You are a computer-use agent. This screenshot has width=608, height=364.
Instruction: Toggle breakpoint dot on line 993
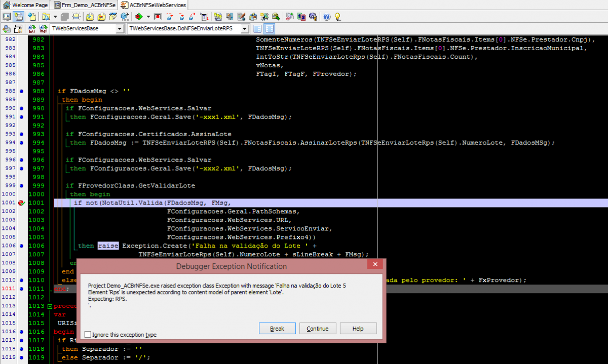click(21, 134)
